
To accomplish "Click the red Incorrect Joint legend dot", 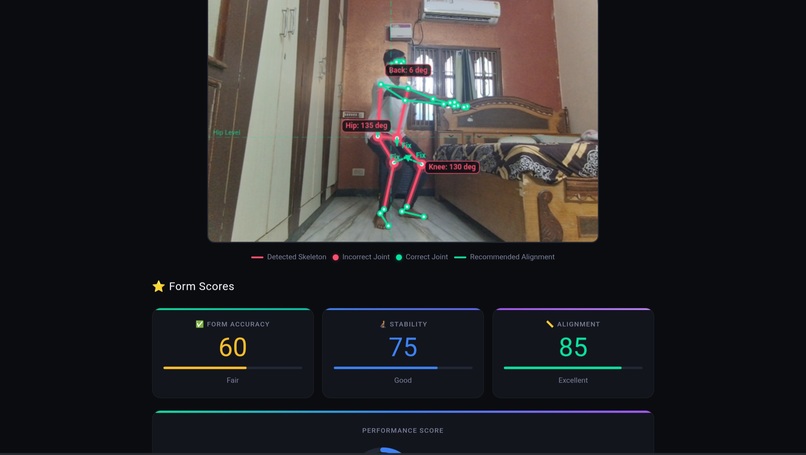I will 336,257.
